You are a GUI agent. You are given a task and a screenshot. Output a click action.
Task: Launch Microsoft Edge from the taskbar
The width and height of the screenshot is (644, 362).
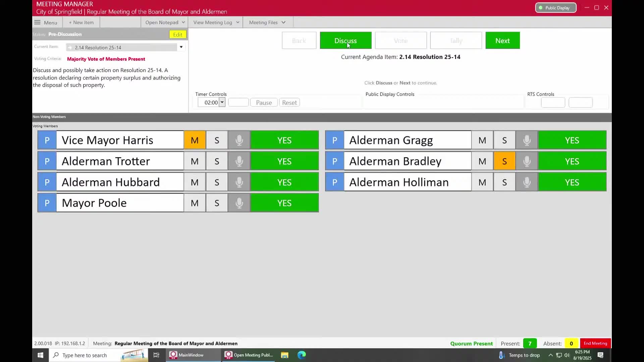coord(302,355)
